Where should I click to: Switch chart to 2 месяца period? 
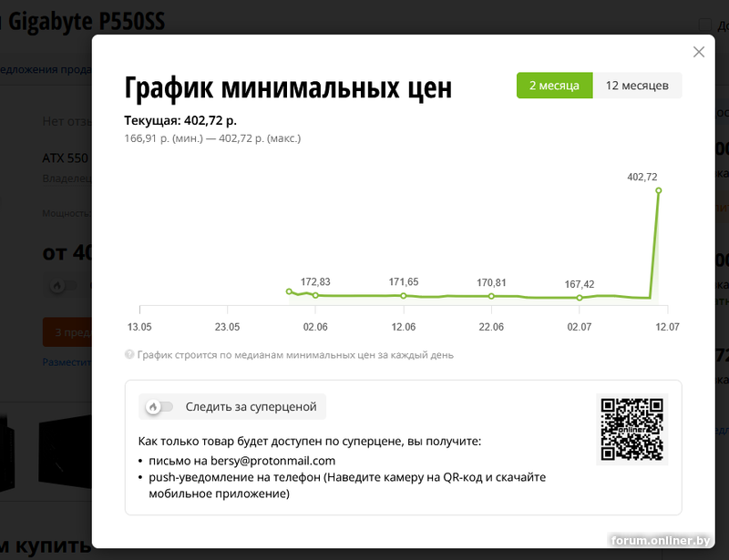pyautogui.click(x=554, y=86)
